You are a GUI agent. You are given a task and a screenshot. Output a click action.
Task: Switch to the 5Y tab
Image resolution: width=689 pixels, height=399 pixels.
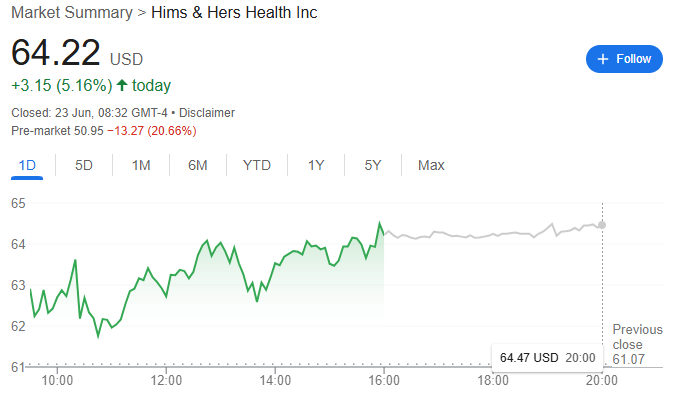pos(373,165)
